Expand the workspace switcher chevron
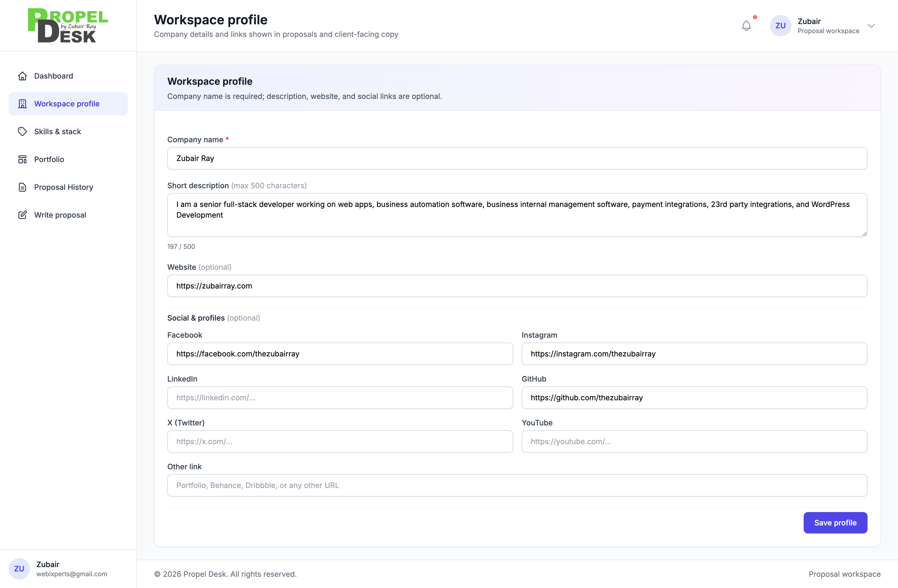 pyautogui.click(x=871, y=26)
